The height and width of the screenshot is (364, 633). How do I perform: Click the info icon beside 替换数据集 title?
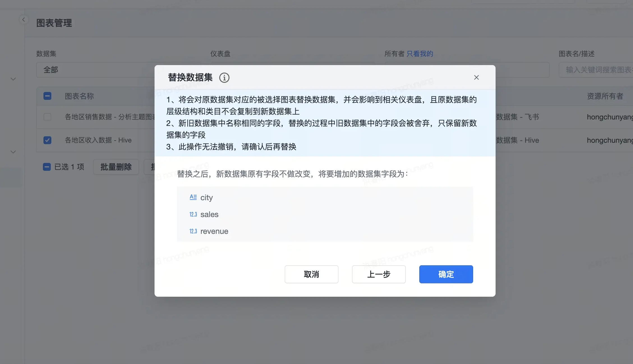click(x=224, y=78)
